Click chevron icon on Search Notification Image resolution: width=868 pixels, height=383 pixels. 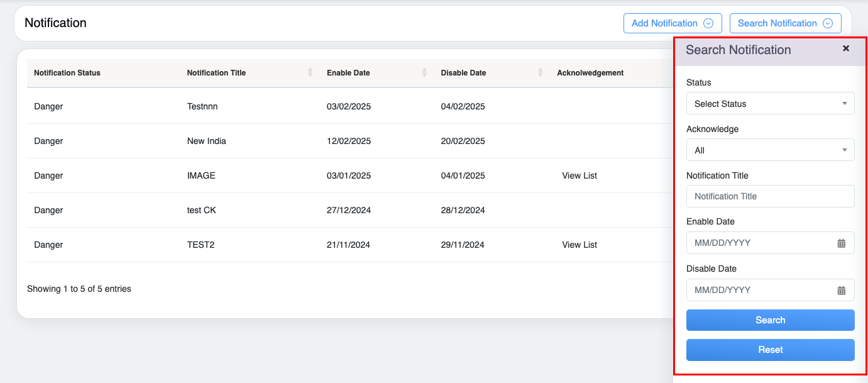point(828,23)
